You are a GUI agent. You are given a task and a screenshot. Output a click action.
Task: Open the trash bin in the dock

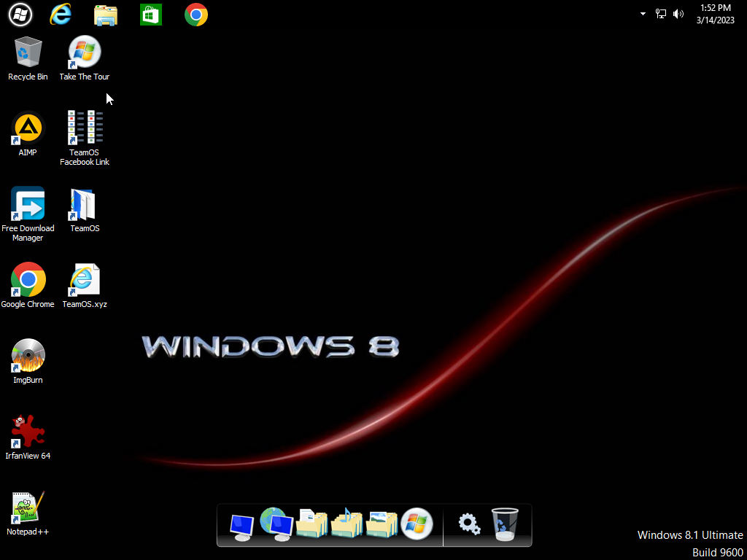(x=505, y=524)
